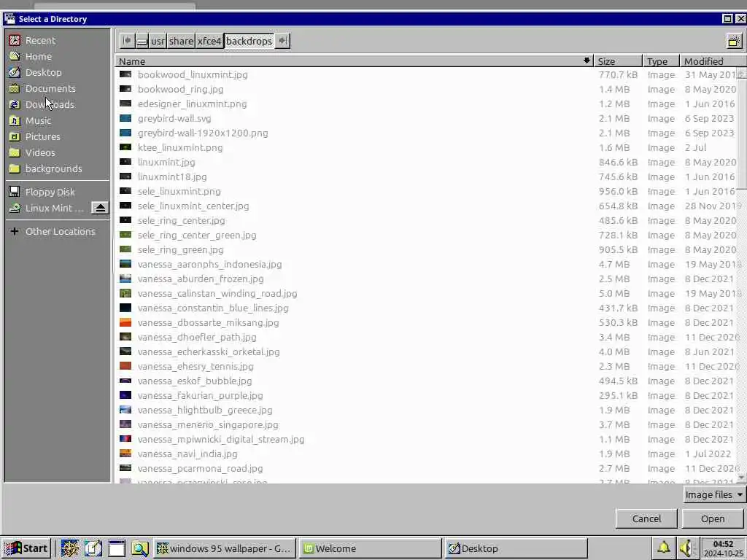The image size is (747, 560).
Task: Open the Start menu
Action: pyautogui.click(x=26, y=548)
